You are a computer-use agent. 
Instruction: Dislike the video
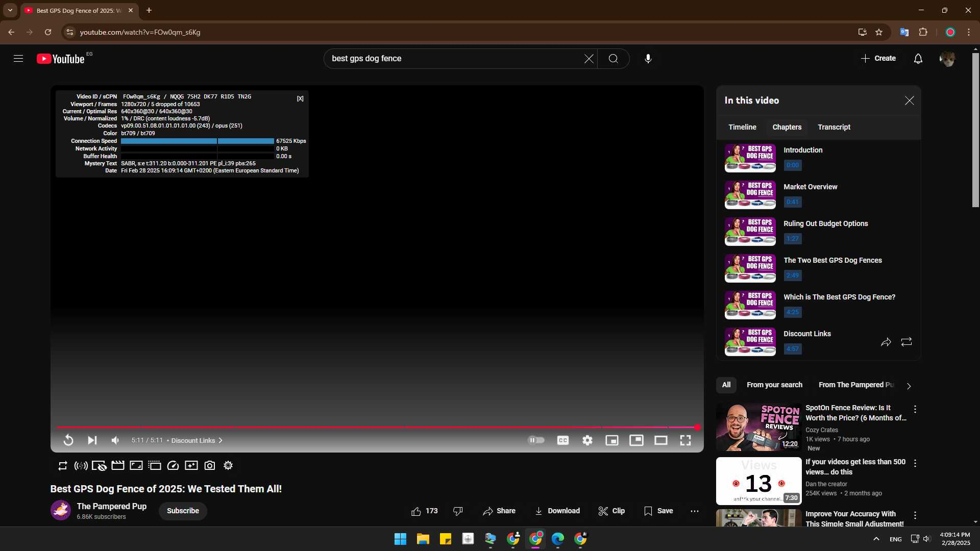coord(458,511)
